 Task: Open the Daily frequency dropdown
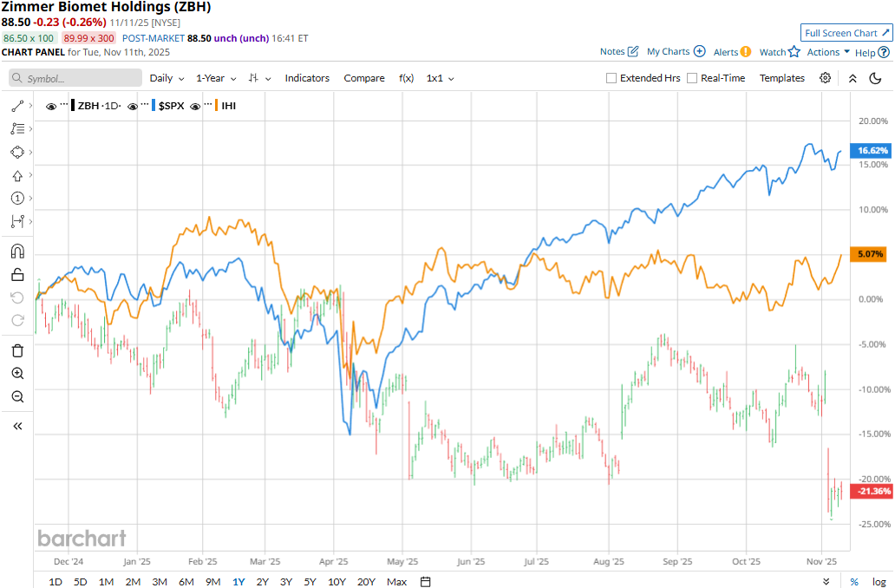[167, 78]
